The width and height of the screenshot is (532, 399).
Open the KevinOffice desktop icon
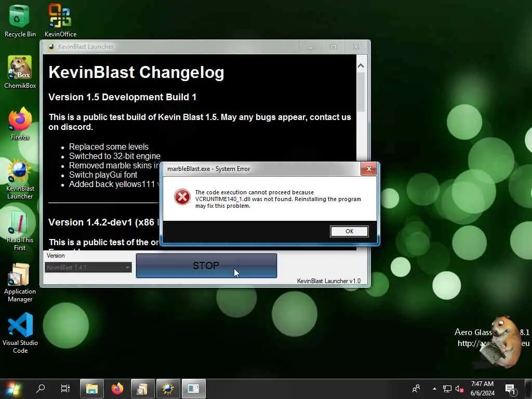[60, 20]
